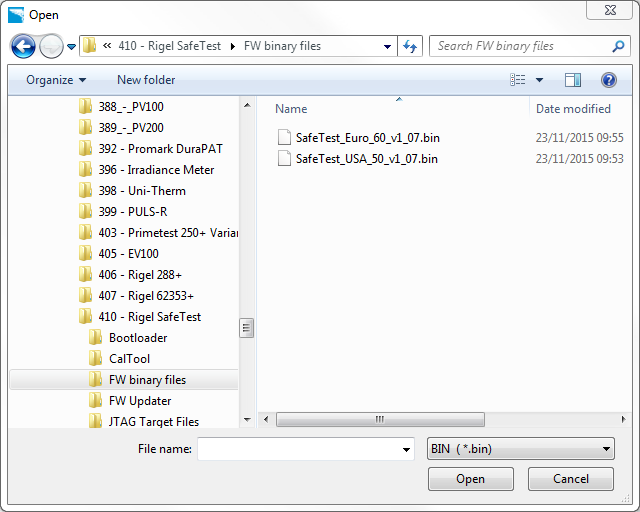Click the Bootloader folder icon
The image size is (640, 512).
pyautogui.click(x=96, y=338)
